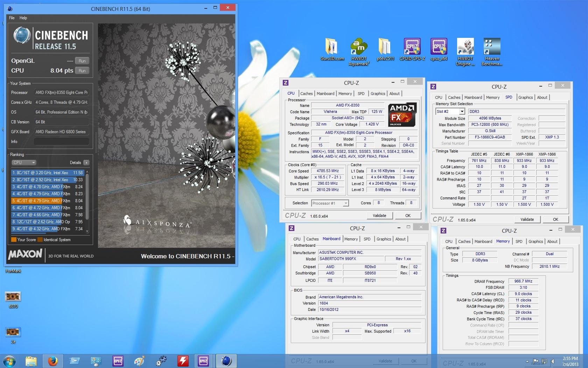Screen dimensions: 588x368
Task: Select the highlighted 4C/8T @ 4.79 GHz 8.04 ranking row
Action: pos(48,201)
